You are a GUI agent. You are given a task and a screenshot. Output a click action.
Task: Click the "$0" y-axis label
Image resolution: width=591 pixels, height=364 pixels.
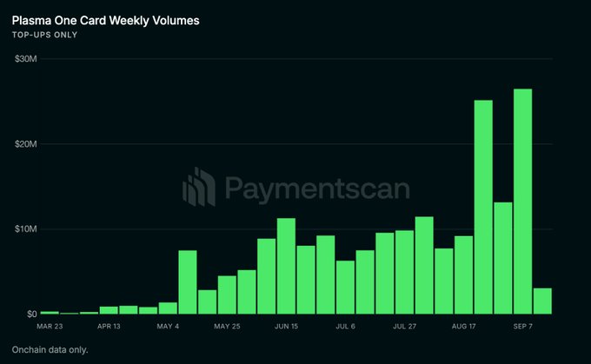[31, 314]
